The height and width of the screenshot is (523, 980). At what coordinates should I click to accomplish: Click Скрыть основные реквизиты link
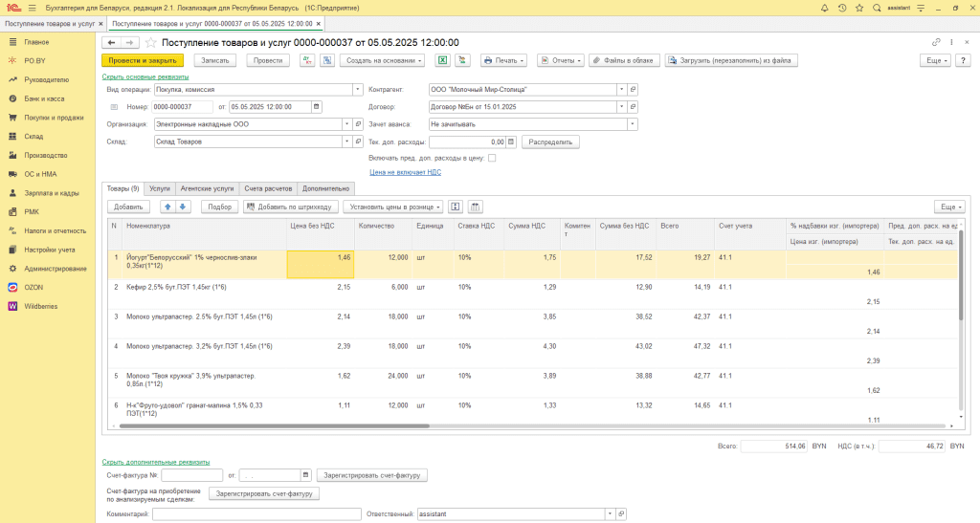145,76
